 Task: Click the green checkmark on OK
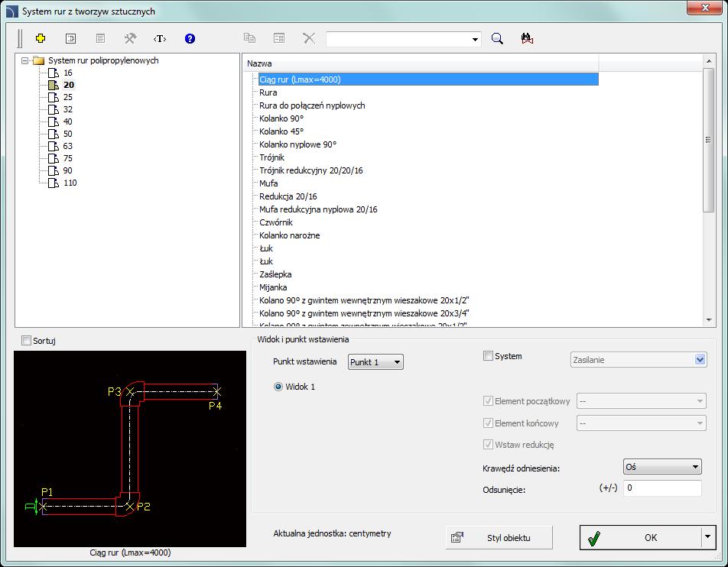point(594,538)
